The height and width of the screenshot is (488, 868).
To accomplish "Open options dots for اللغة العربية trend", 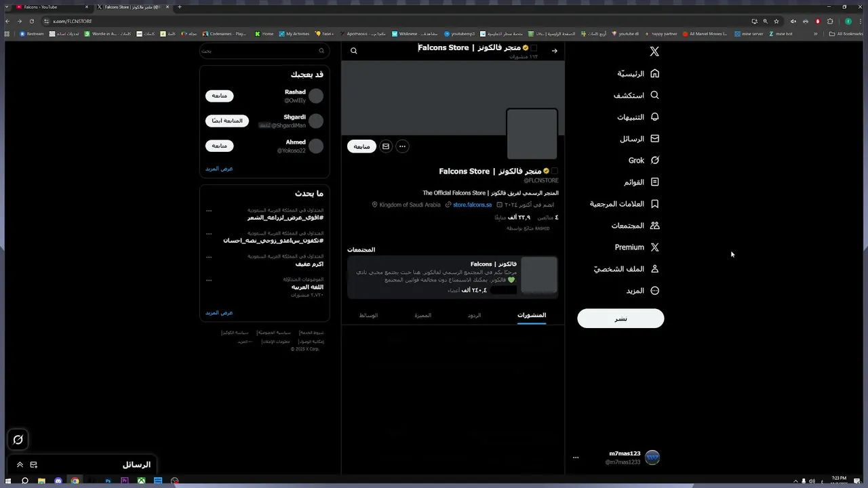I will 209,280.
